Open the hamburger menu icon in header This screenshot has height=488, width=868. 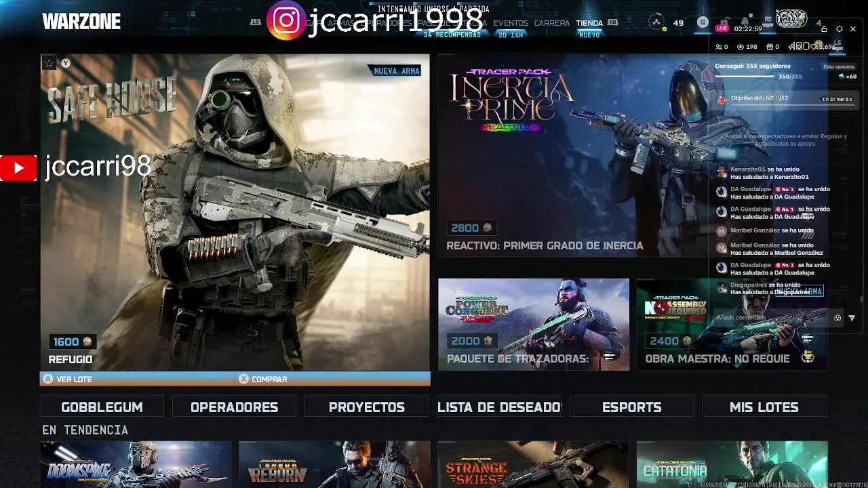[703, 22]
